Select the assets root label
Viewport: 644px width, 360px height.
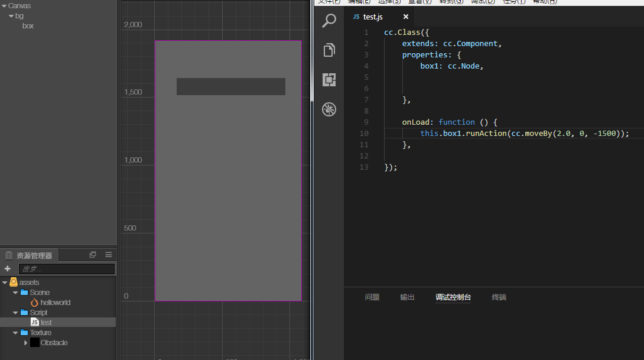pyautogui.click(x=29, y=283)
